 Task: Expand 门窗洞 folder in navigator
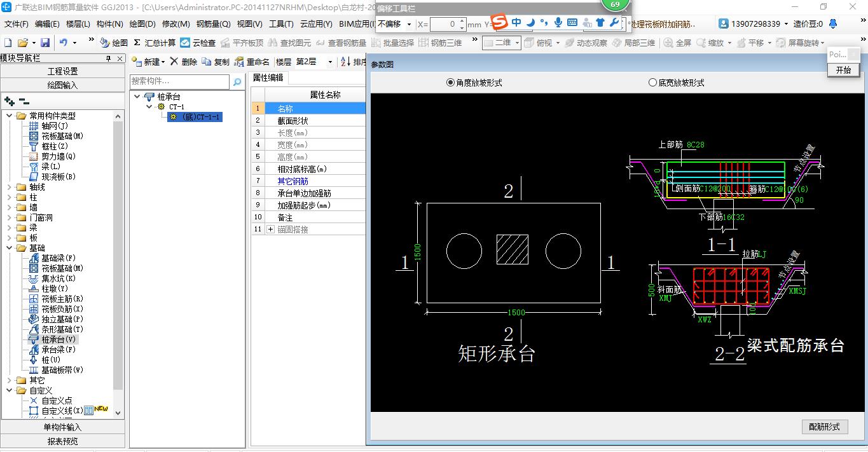point(10,217)
